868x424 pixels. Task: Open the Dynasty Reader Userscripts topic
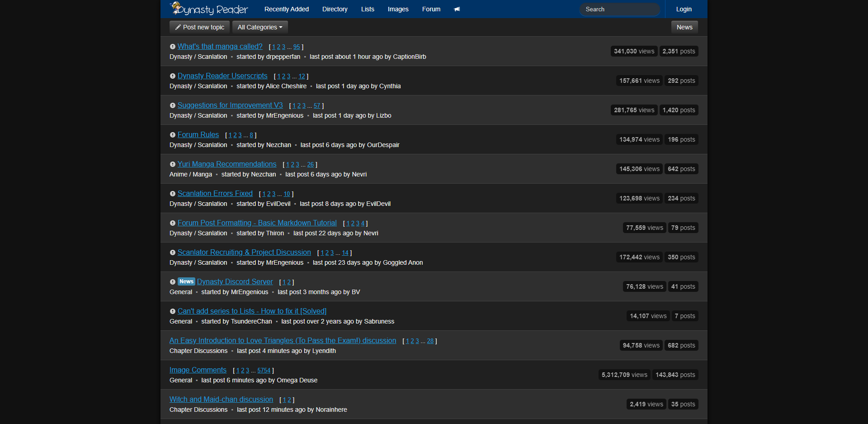click(222, 76)
